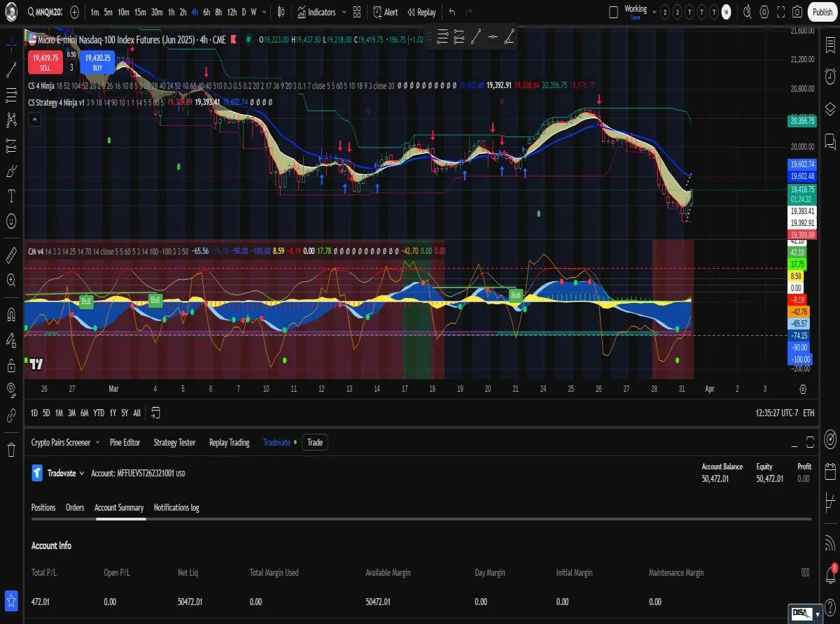Open the Notifications log tab
The image size is (840, 624).
tap(176, 507)
